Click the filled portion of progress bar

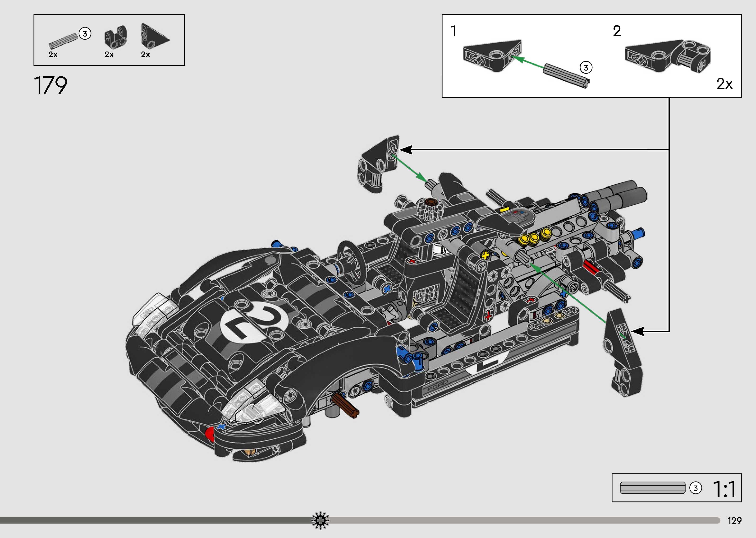click(156, 521)
